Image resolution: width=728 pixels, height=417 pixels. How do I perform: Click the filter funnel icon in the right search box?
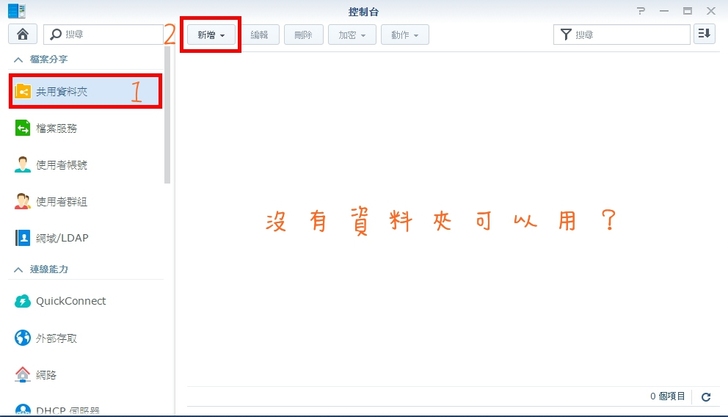click(566, 34)
